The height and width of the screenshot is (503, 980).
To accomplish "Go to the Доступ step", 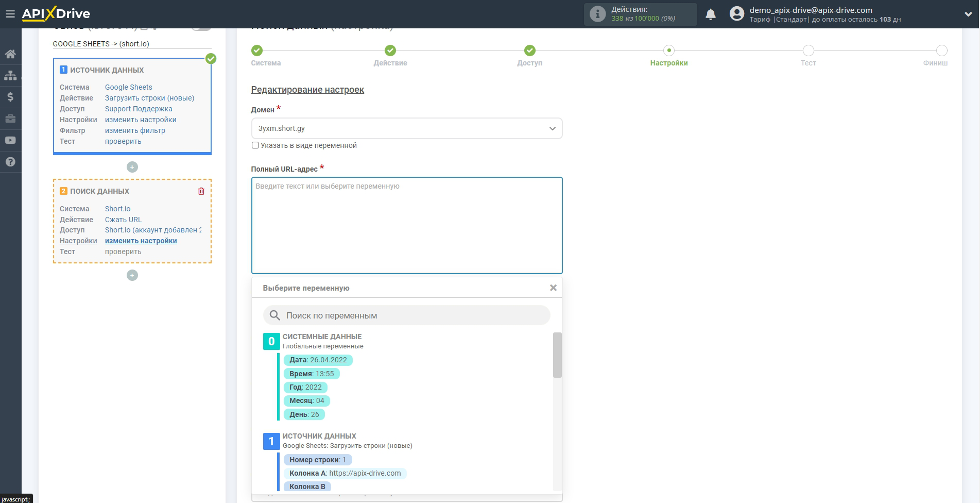I will tap(530, 51).
